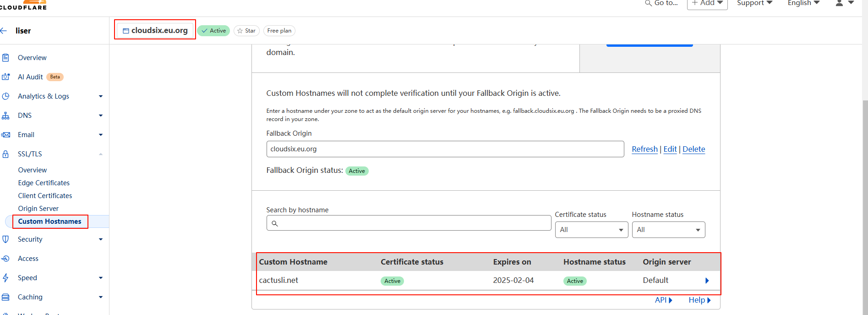Viewport: 868px width, 315px height.
Task: Expand the Security sidebar section
Action: [x=101, y=239]
